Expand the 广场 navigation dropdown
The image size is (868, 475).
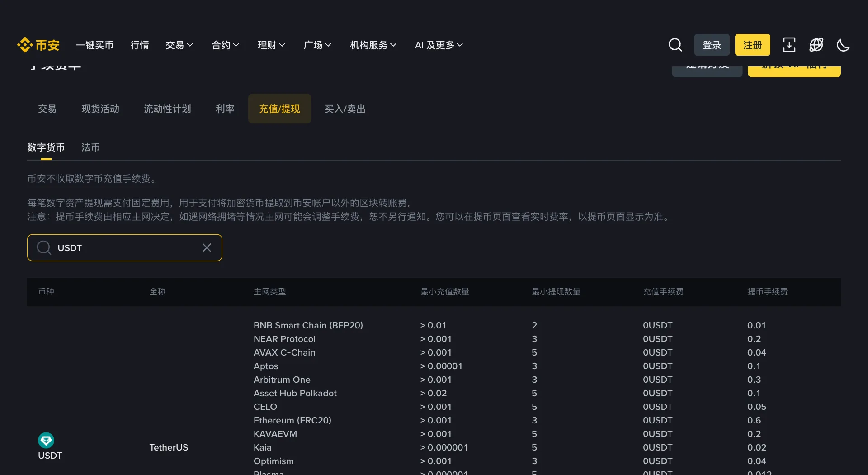click(x=318, y=45)
